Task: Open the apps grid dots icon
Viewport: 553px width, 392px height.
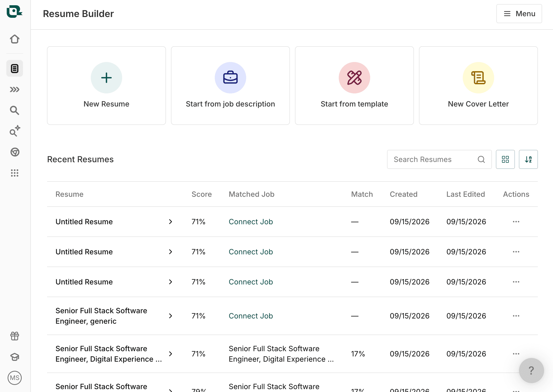Action: pos(15,173)
